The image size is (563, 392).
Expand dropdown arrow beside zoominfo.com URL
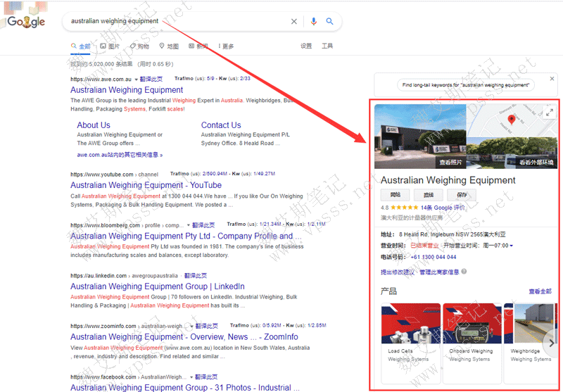[x=191, y=327]
